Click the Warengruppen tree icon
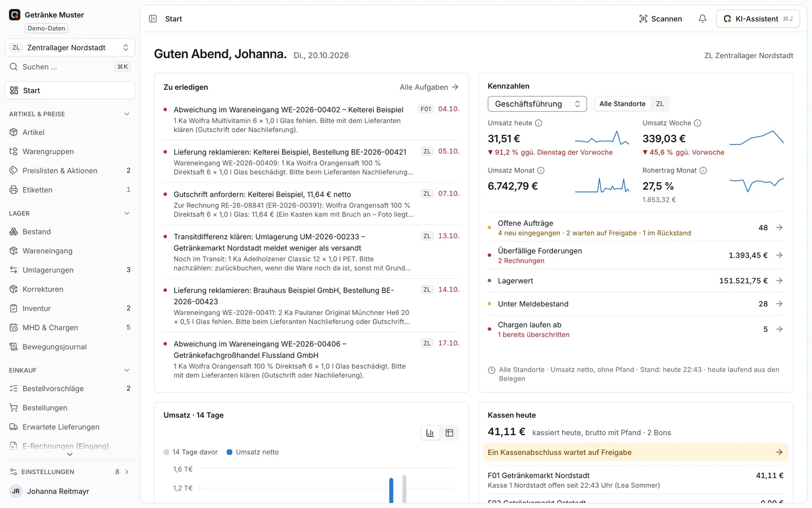 14,151
